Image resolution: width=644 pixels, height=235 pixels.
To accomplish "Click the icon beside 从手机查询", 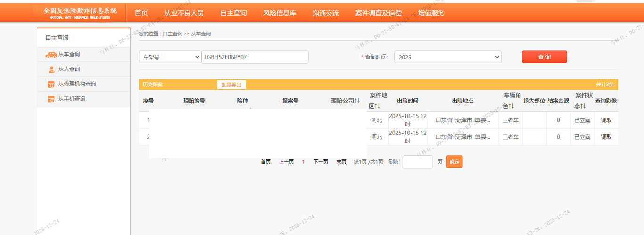I will coord(51,99).
